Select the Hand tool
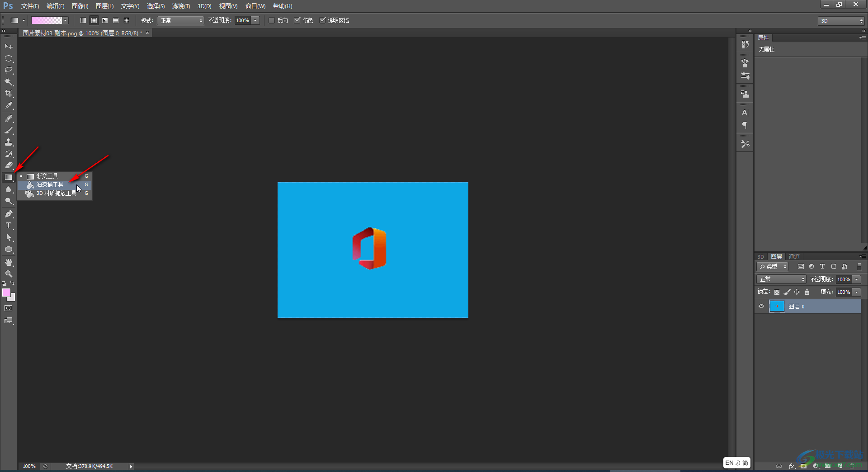The image size is (868, 472). [x=9, y=262]
